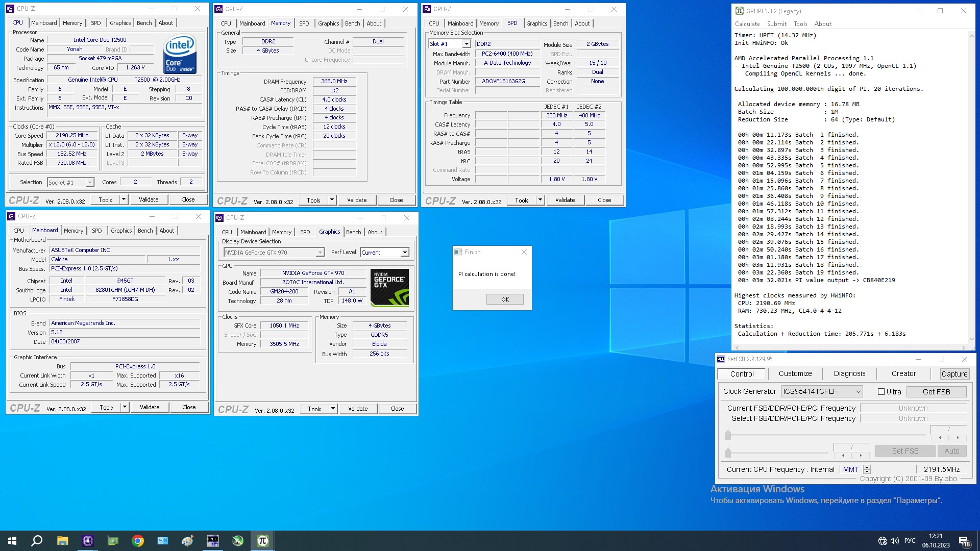
Task: Open Tools dropdown arrow in Mainboard window
Action: [x=125, y=407]
